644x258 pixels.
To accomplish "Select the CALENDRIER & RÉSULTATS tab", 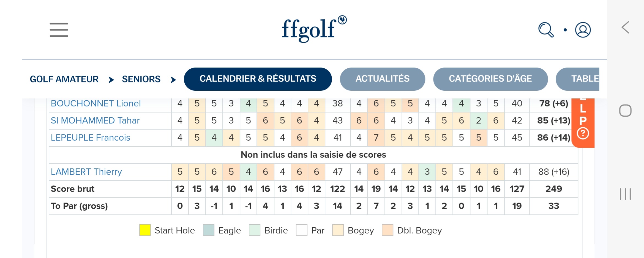I will (x=258, y=79).
